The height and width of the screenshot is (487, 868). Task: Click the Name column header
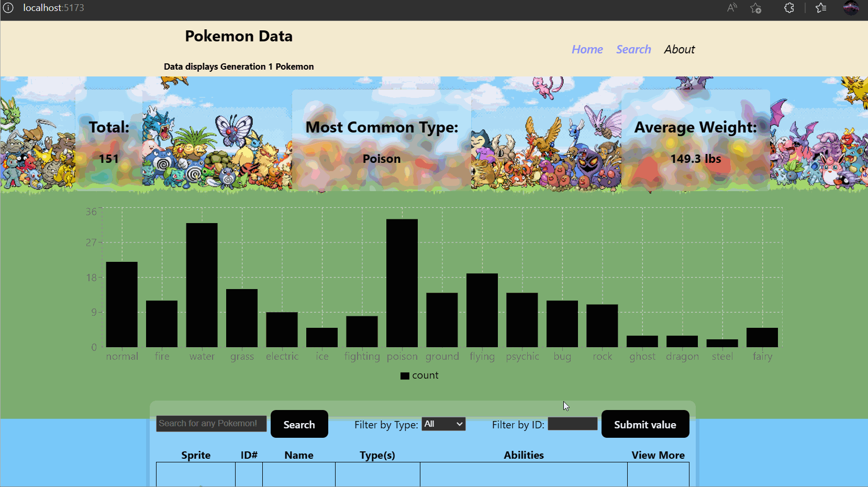coord(299,455)
